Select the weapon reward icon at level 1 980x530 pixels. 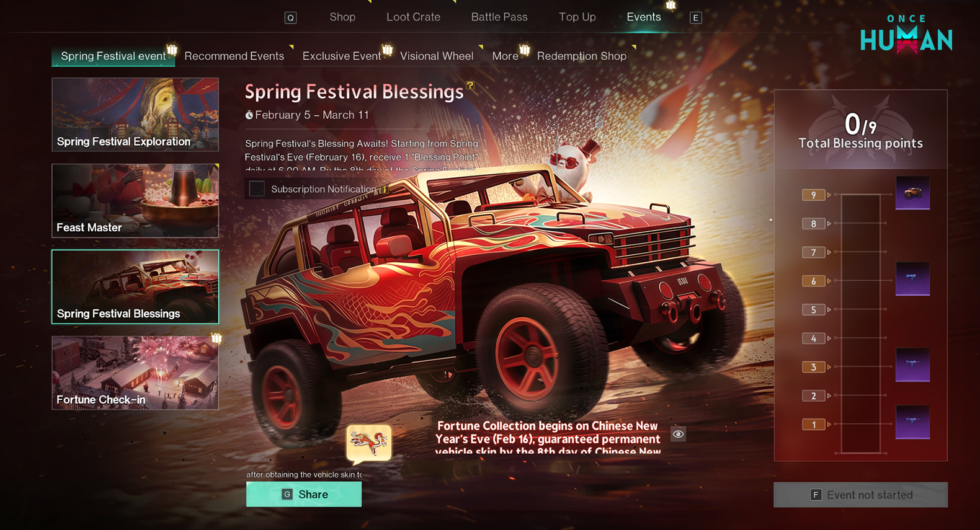pos(912,422)
